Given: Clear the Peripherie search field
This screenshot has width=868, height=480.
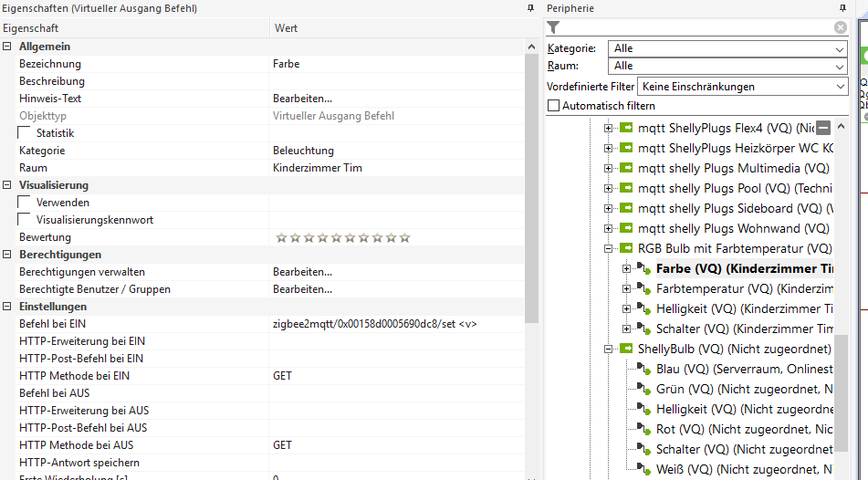Looking at the screenshot, I should (x=840, y=27).
